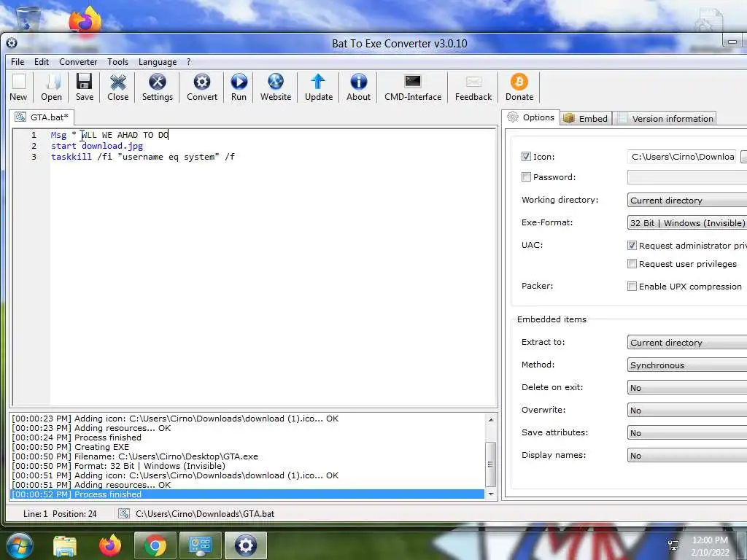
Task: Select the 'Process finished' highlighted log entry
Action: [x=247, y=494]
